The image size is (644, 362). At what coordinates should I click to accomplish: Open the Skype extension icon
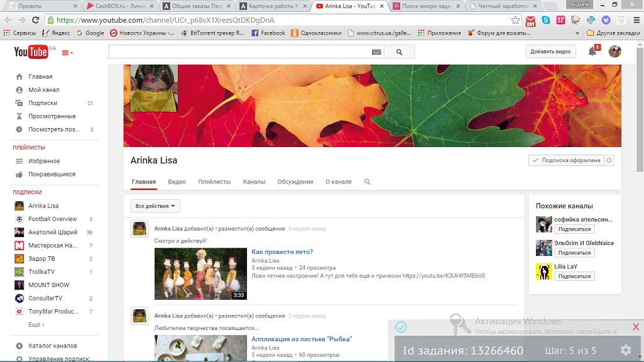coord(546,20)
